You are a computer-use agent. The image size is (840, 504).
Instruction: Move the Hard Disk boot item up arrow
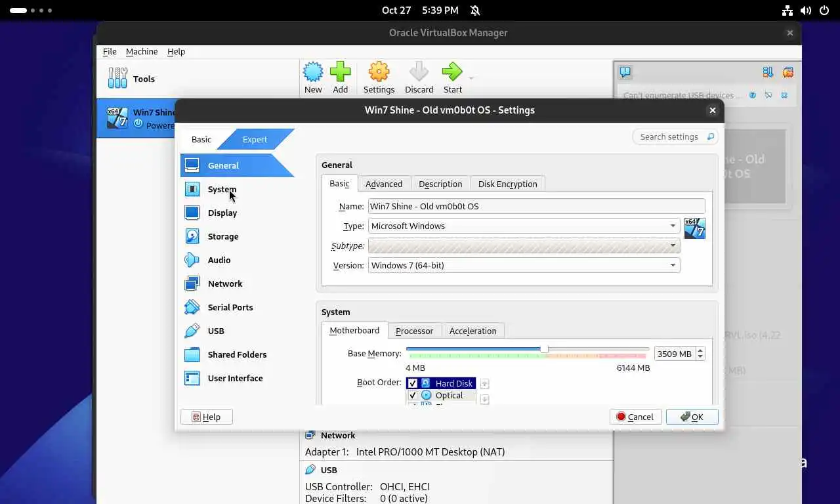[x=484, y=384]
